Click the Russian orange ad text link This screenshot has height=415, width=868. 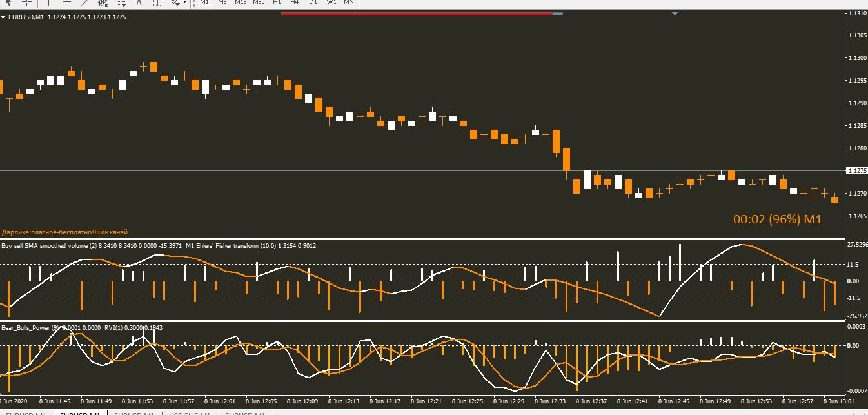coord(65,232)
